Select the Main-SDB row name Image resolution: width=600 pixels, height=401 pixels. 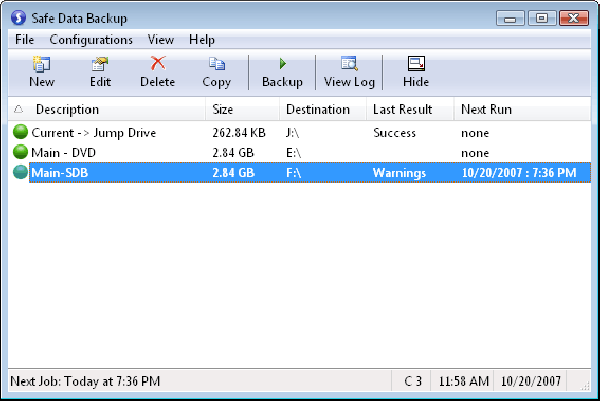click(60, 173)
